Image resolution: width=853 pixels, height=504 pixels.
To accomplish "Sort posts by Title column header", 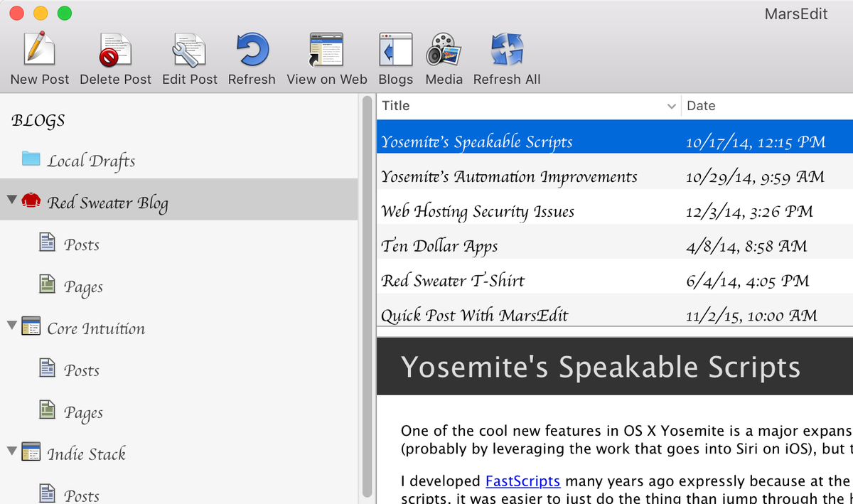I will (528, 106).
